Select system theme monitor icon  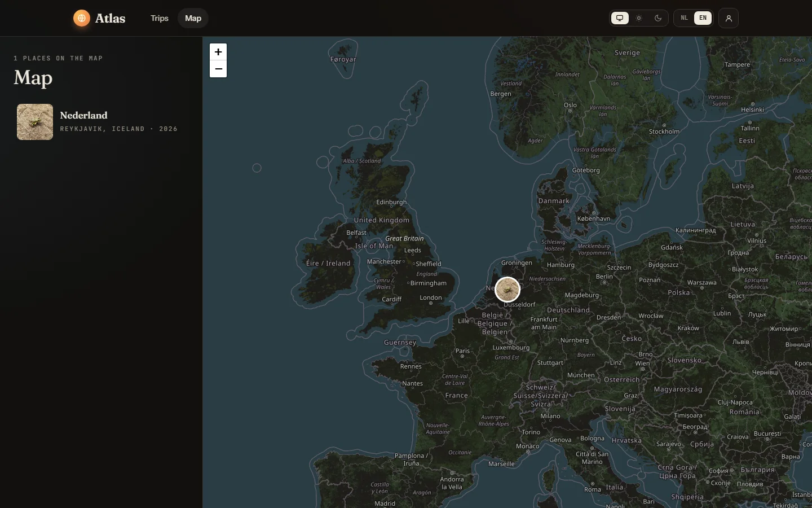pyautogui.click(x=620, y=18)
